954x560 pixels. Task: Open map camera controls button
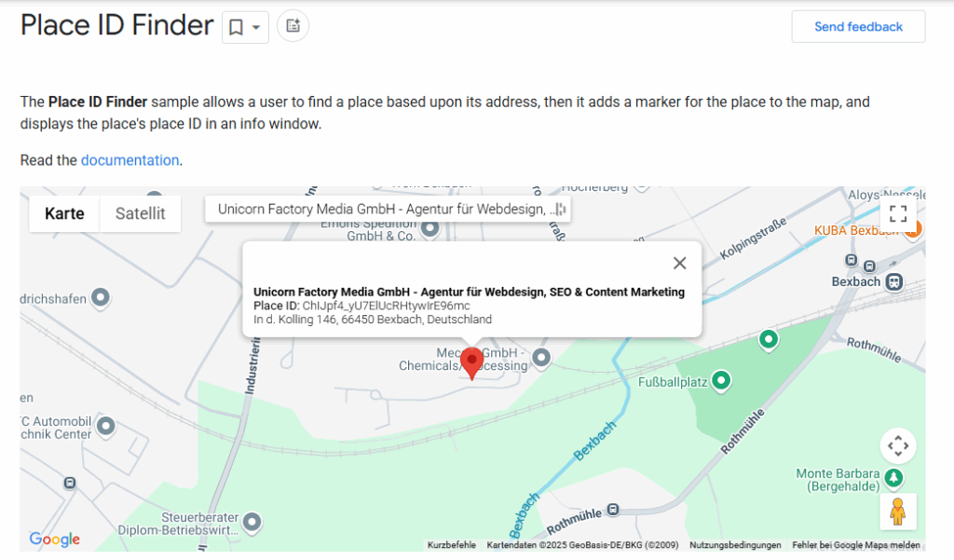897,445
